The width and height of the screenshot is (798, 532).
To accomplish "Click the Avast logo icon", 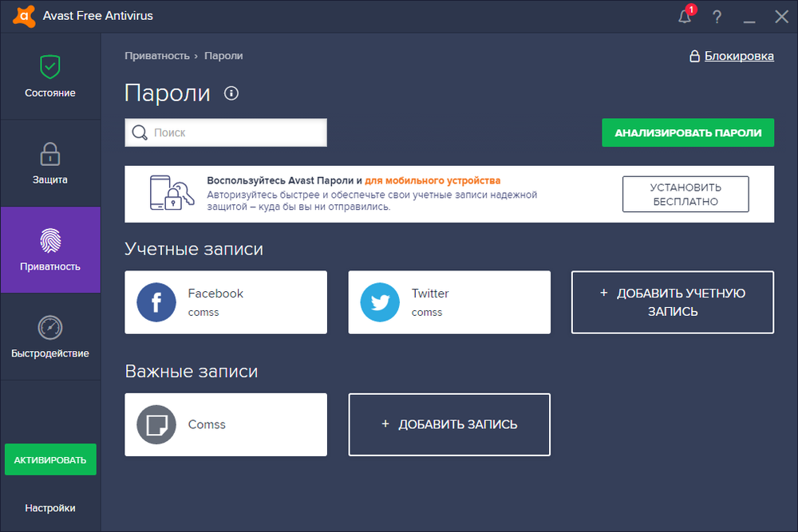I will pos(24,16).
